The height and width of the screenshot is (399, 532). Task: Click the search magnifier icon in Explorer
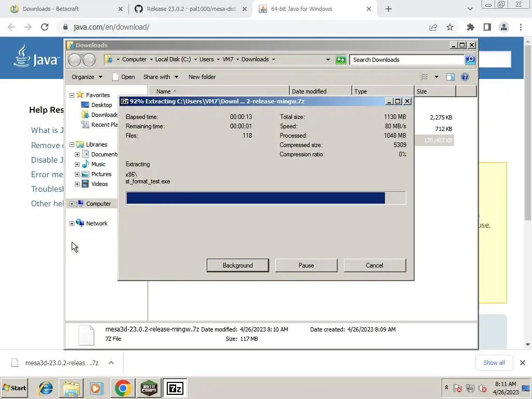[x=470, y=60]
